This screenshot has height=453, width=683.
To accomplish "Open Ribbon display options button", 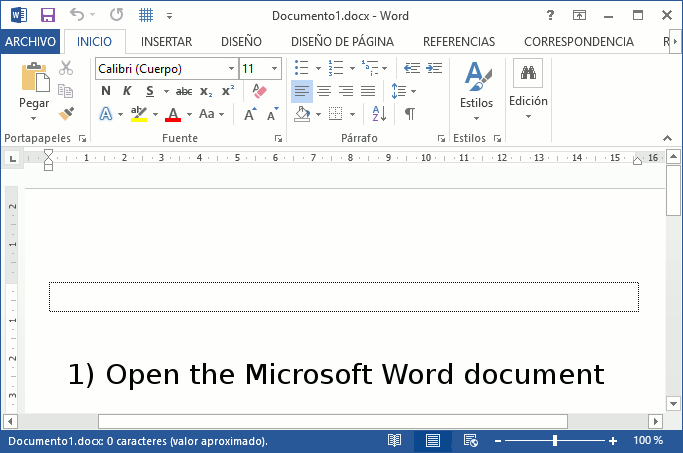I will coord(579,15).
